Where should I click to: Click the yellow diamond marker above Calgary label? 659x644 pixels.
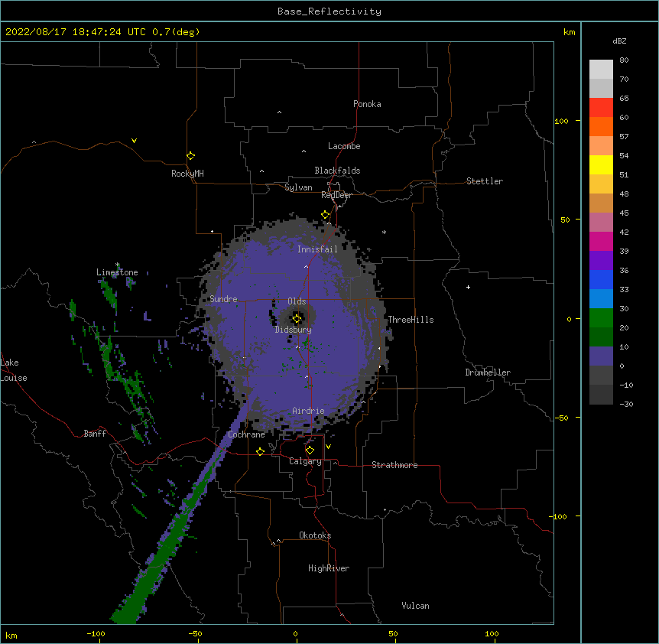(x=310, y=450)
